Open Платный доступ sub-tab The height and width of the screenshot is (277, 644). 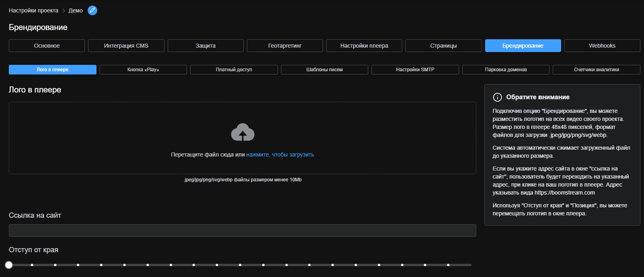coord(234,70)
